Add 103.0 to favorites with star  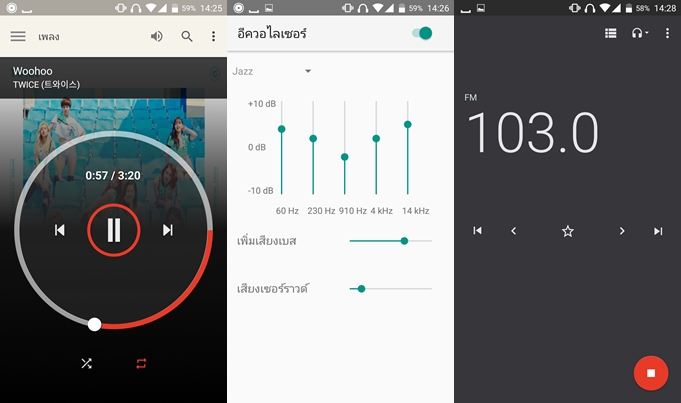coord(567,231)
